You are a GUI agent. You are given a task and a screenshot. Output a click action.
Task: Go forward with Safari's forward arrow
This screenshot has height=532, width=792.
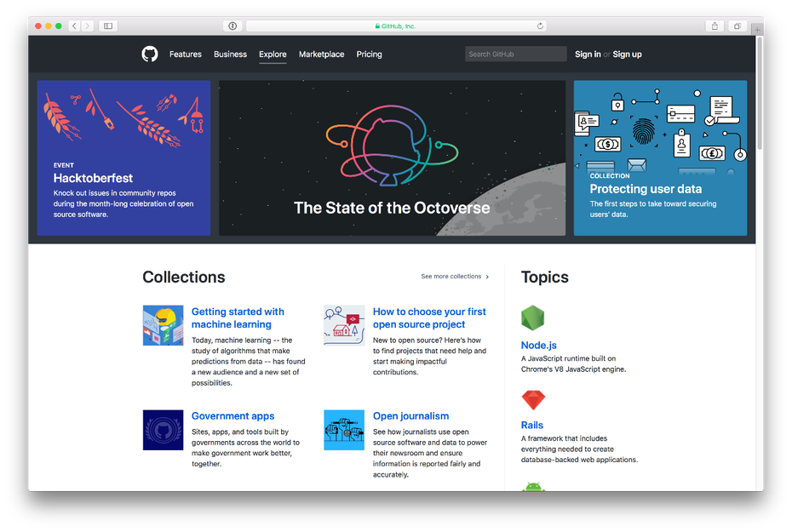(88, 26)
